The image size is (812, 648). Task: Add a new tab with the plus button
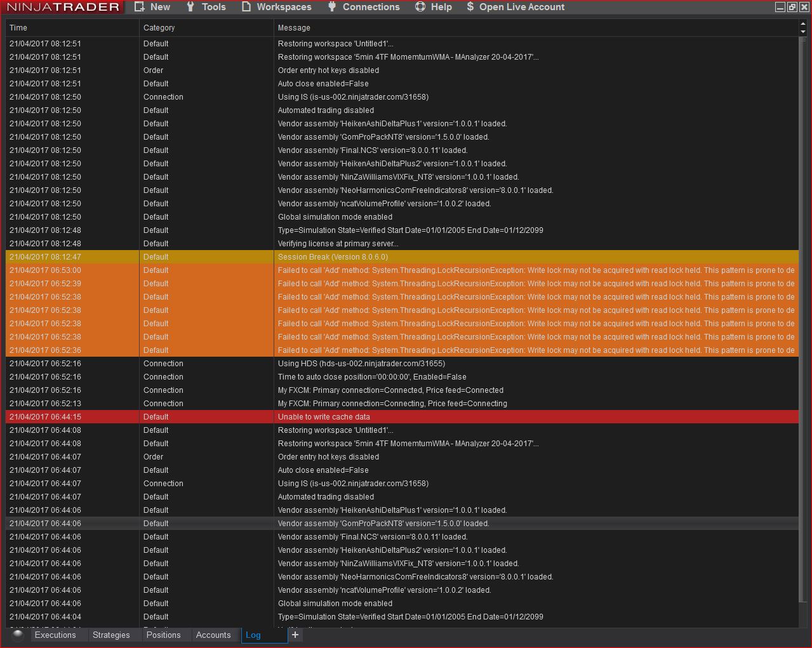click(x=295, y=635)
